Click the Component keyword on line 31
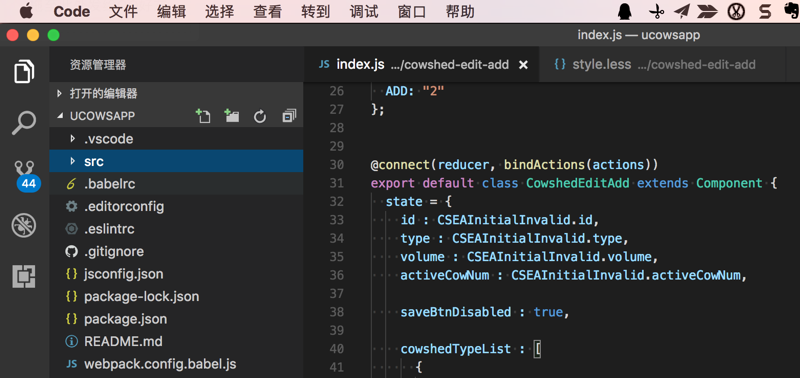This screenshot has height=378, width=800. [729, 183]
